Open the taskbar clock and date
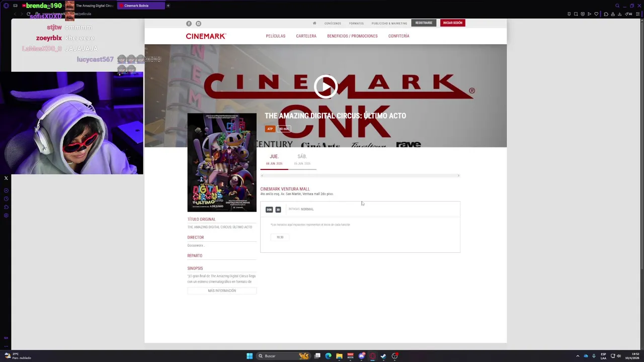This screenshot has height=362, width=644. [x=632, y=356]
